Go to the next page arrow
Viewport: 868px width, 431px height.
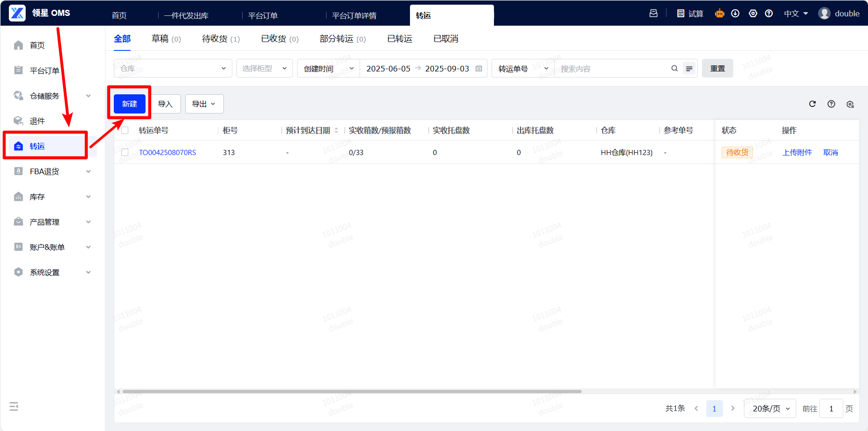733,409
